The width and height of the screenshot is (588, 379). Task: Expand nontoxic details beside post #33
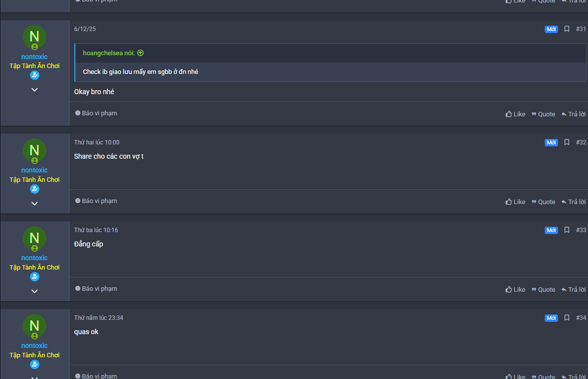pos(34,291)
